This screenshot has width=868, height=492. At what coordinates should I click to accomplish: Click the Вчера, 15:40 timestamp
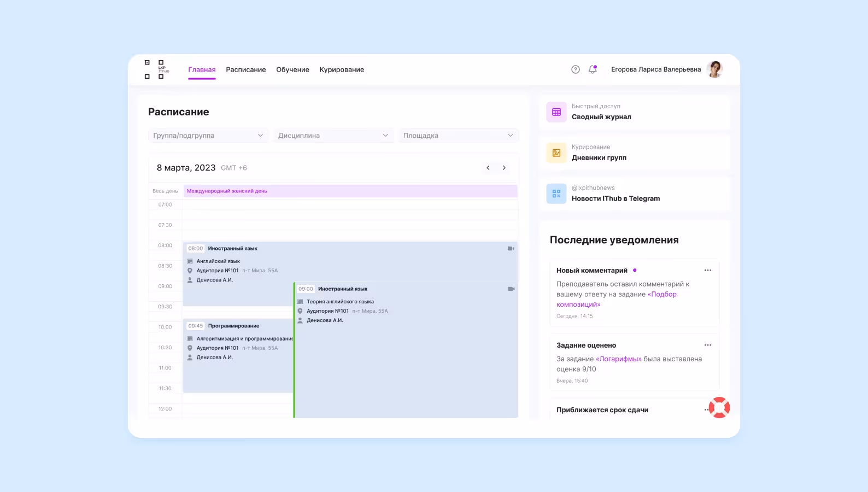[572, 380]
